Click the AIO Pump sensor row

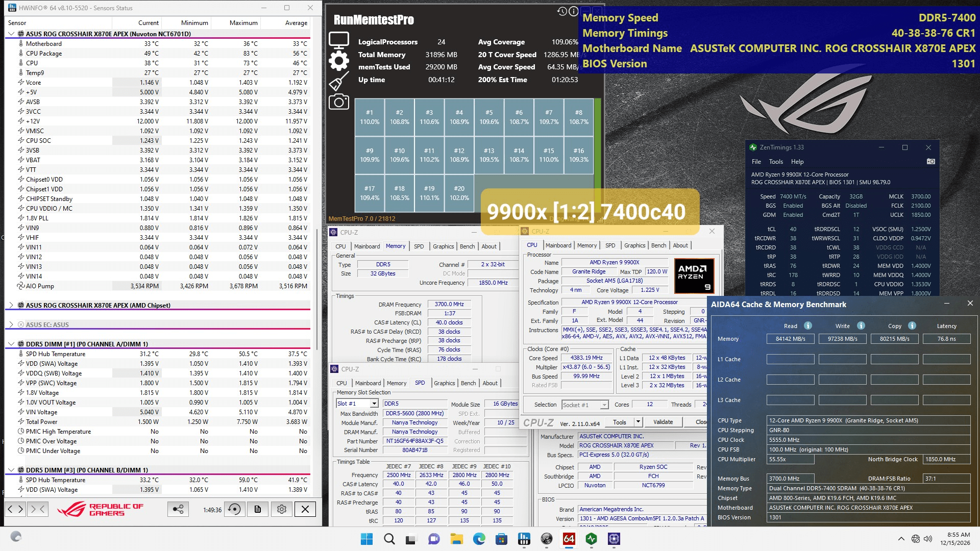[158, 286]
